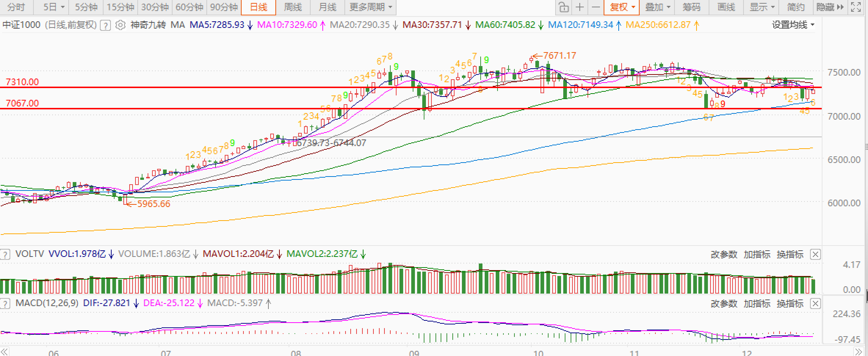Expand the 更多周期 more periods dropdown

[x=370, y=7]
